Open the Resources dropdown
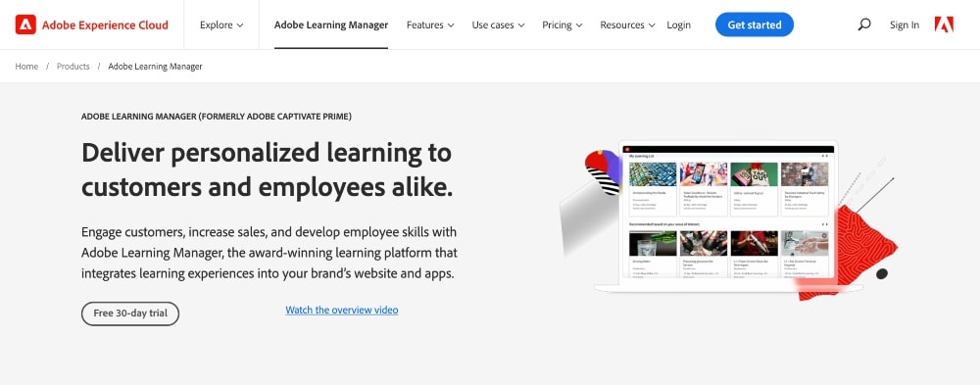The height and width of the screenshot is (385, 980). pyautogui.click(x=627, y=25)
